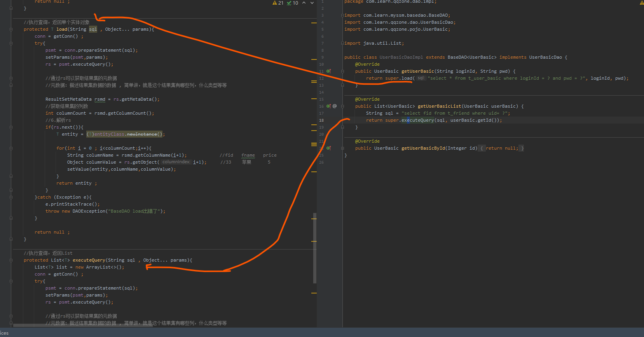Click the green check icon showing 10
The width and height of the screenshot is (644, 337).
(x=292, y=3)
